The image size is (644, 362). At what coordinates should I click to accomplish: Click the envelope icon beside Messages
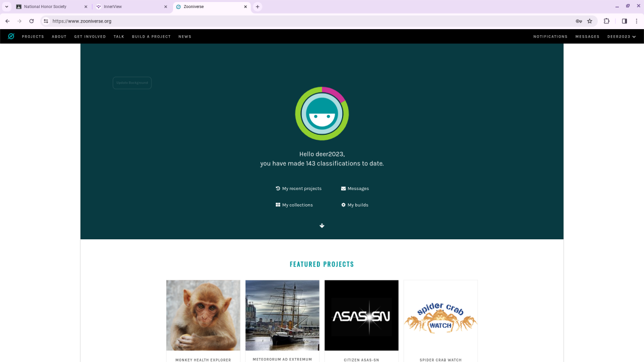click(x=343, y=189)
